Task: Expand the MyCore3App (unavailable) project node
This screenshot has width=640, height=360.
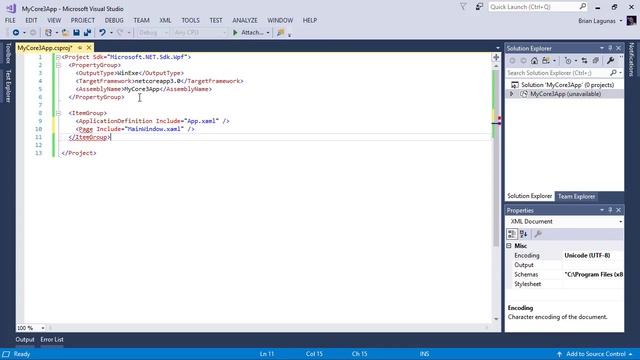Action: coord(511,94)
